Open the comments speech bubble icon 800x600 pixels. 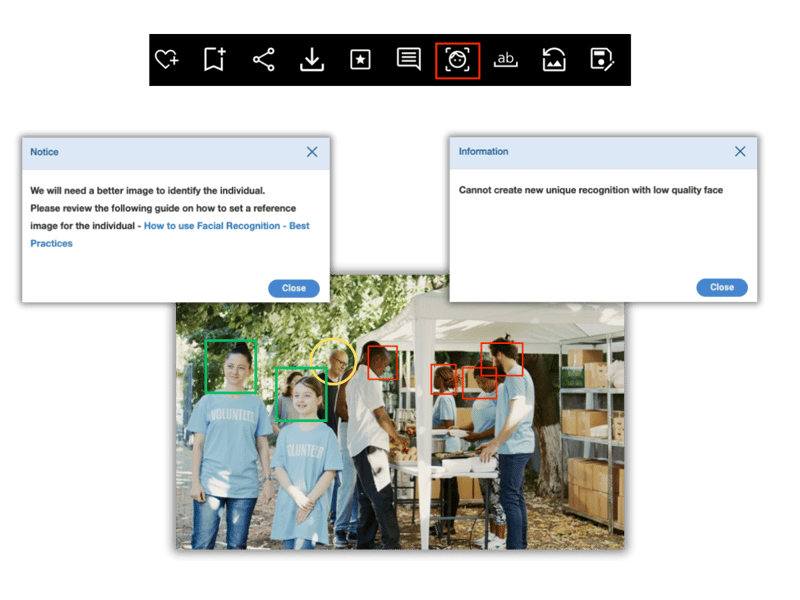coord(408,60)
